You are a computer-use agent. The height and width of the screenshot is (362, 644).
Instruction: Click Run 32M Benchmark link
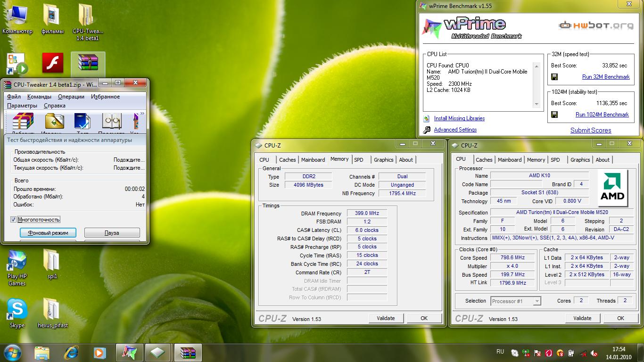pyautogui.click(x=606, y=77)
